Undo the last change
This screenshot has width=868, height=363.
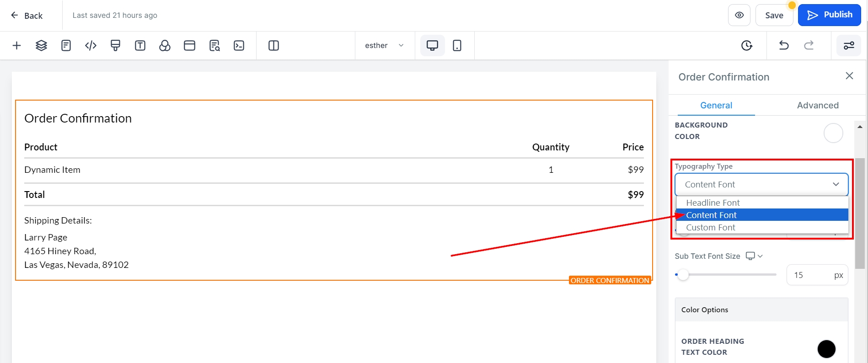coord(784,45)
